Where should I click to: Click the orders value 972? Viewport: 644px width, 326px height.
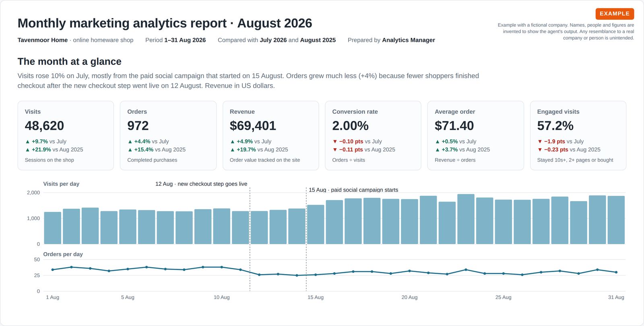[138, 126]
